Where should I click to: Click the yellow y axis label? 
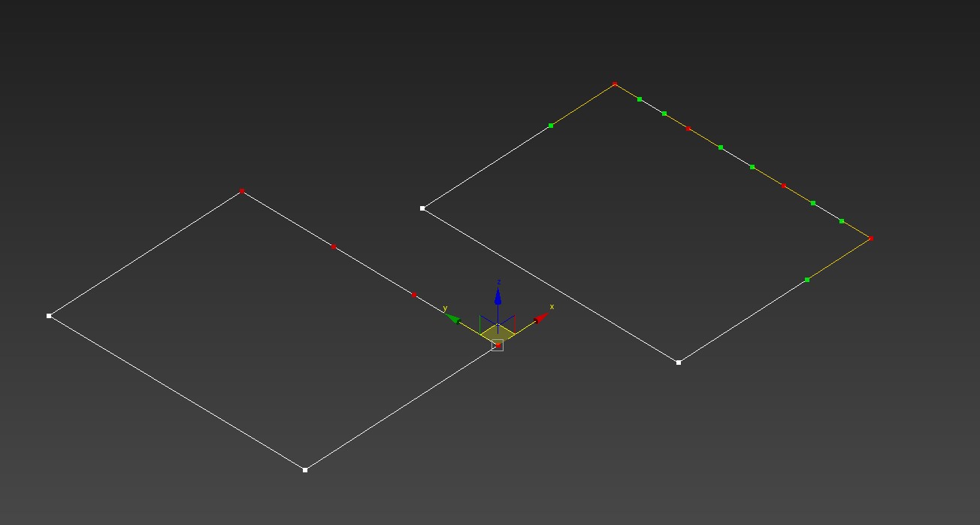(445, 308)
